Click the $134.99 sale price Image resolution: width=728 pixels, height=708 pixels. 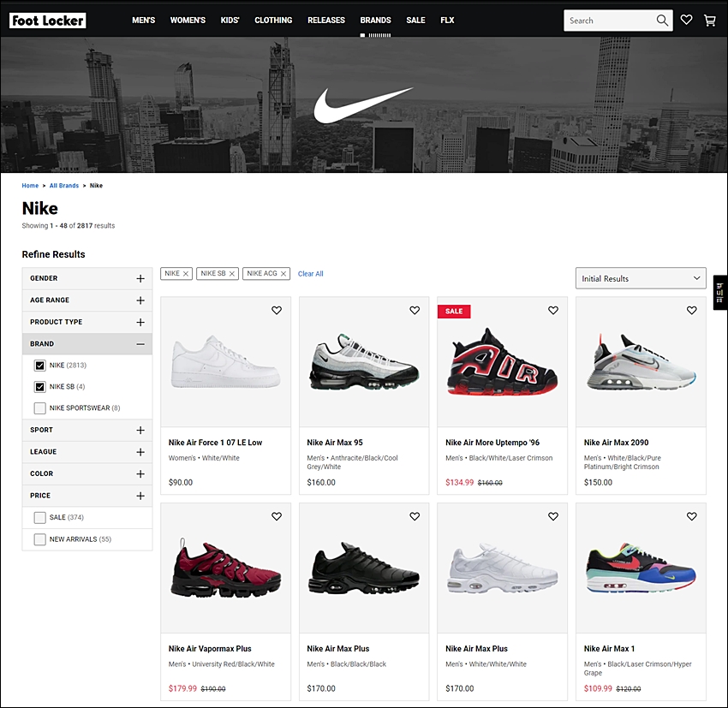[x=459, y=483]
